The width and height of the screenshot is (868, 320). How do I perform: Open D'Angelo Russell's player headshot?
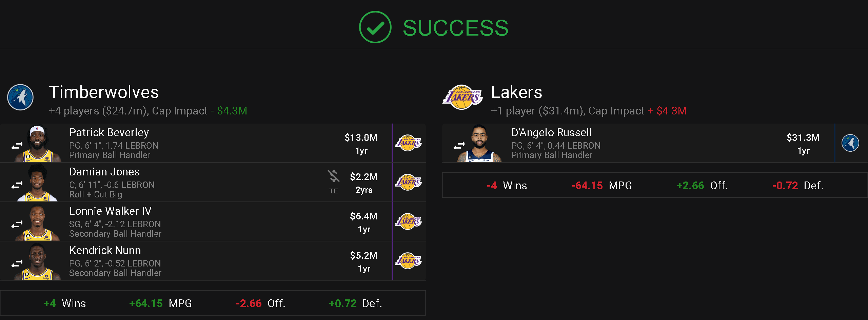[x=479, y=144]
